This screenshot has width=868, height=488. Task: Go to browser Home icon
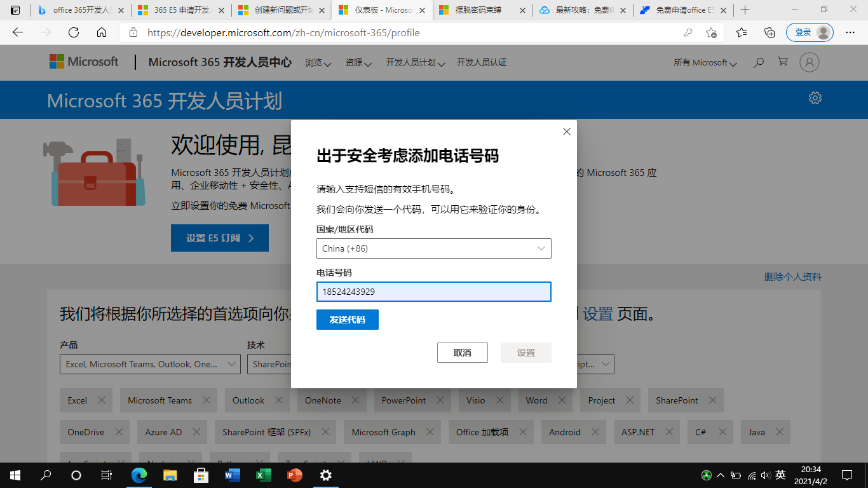pos(102,32)
